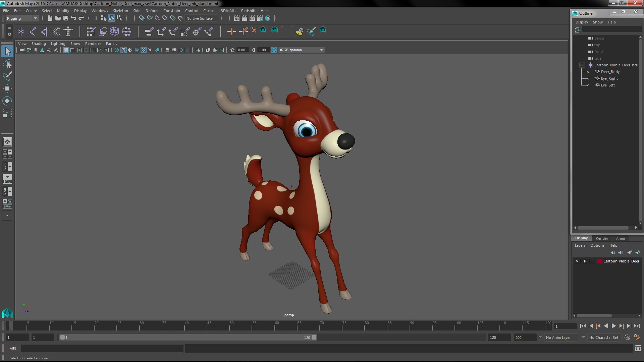Click the Redo arrow icon

(x=81, y=18)
